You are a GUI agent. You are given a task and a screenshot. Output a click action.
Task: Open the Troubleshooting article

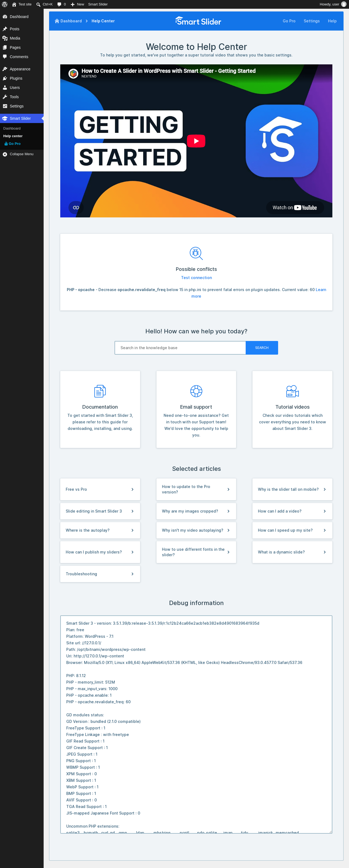point(100,574)
